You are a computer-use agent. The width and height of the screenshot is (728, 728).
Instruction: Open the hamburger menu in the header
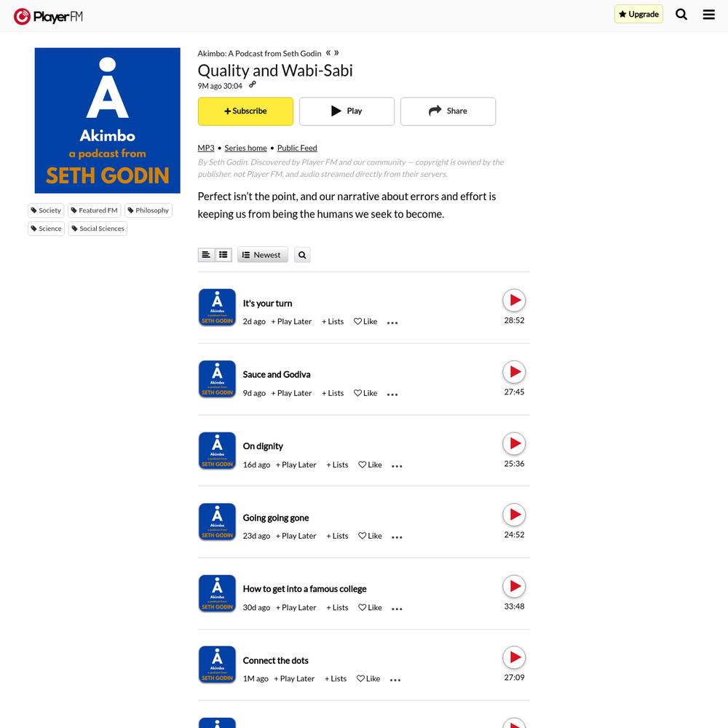[708, 15]
